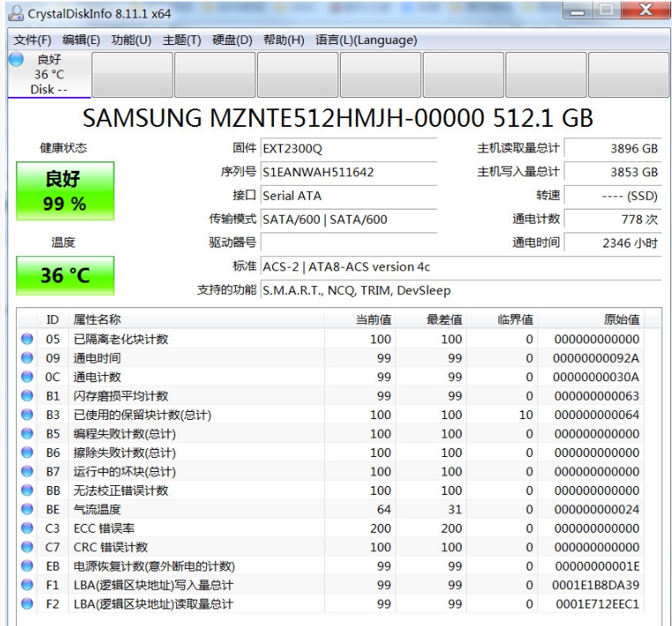Click the serial number field S1EANWAH511642
This screenshot has height=626, width=672.
(349, 173)
